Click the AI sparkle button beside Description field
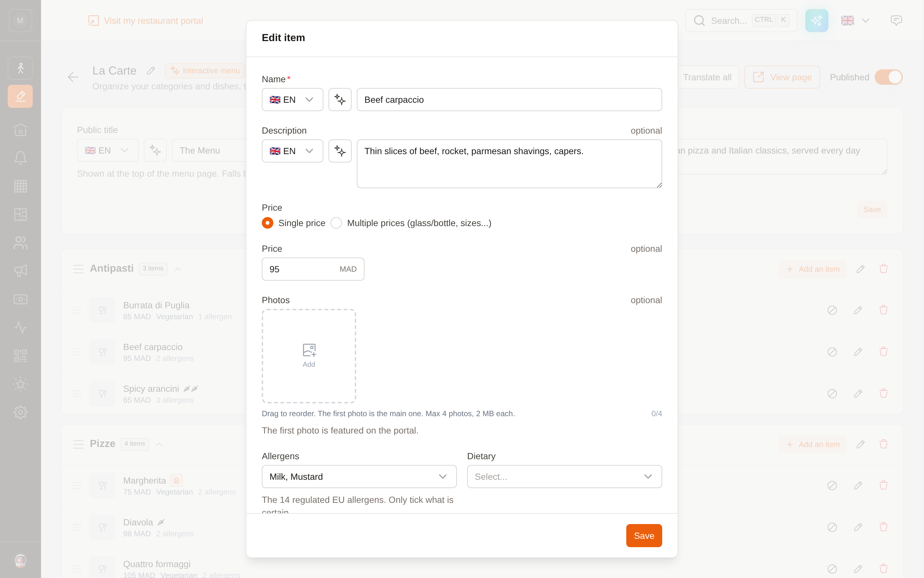 coord(340,151)
